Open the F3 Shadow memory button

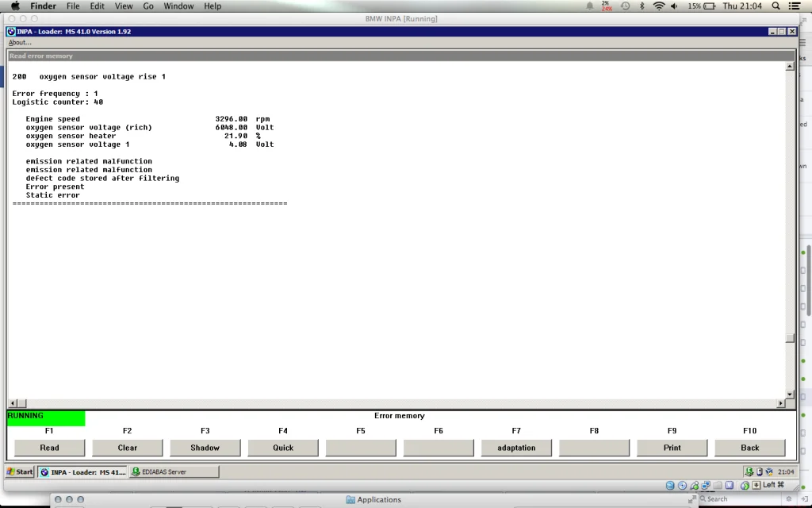tap(205, 448)
